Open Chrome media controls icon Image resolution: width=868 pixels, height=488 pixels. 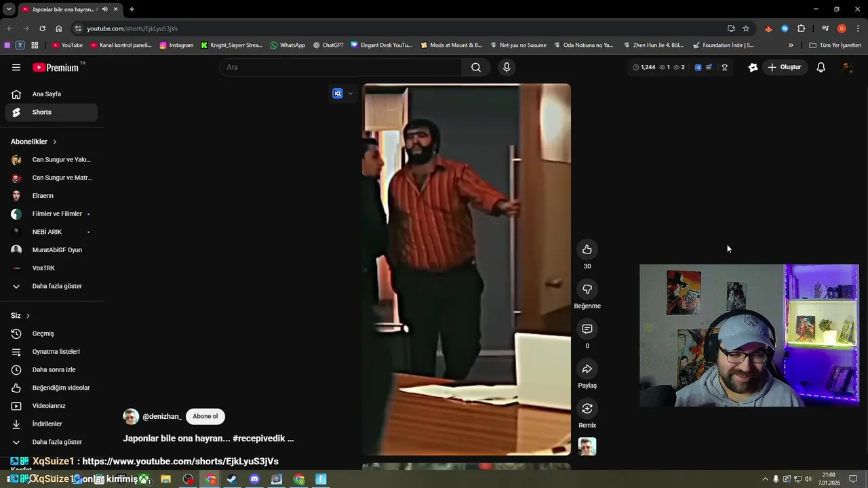pyautogui.click(x=825, y=28)
